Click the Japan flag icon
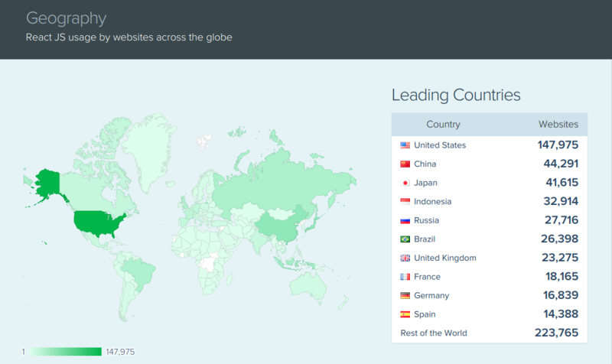This screenshot has height=364, width=612. 405,183
